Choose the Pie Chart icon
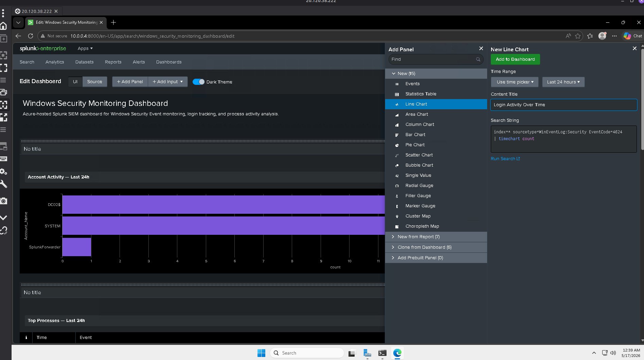 [x=397, y=145]
